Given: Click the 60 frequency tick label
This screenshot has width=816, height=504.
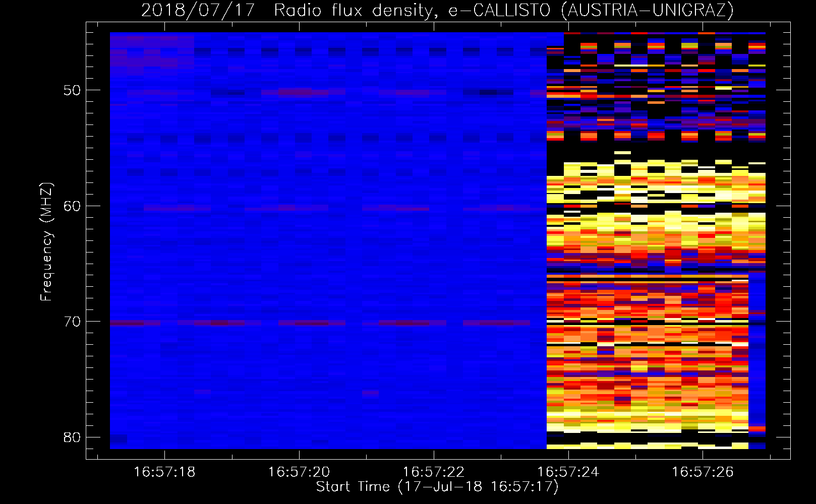Looking at the screenshot, I should tap(72, 206).
